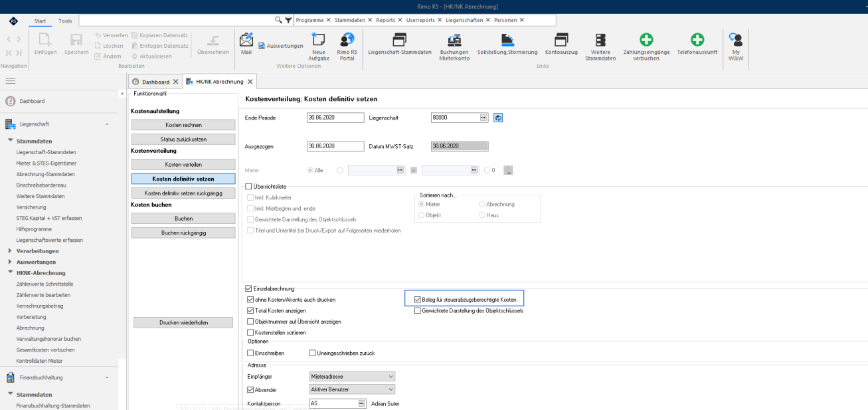
Task: Open Buchungen Mieterkonto
Action: (x=454, y=47)
